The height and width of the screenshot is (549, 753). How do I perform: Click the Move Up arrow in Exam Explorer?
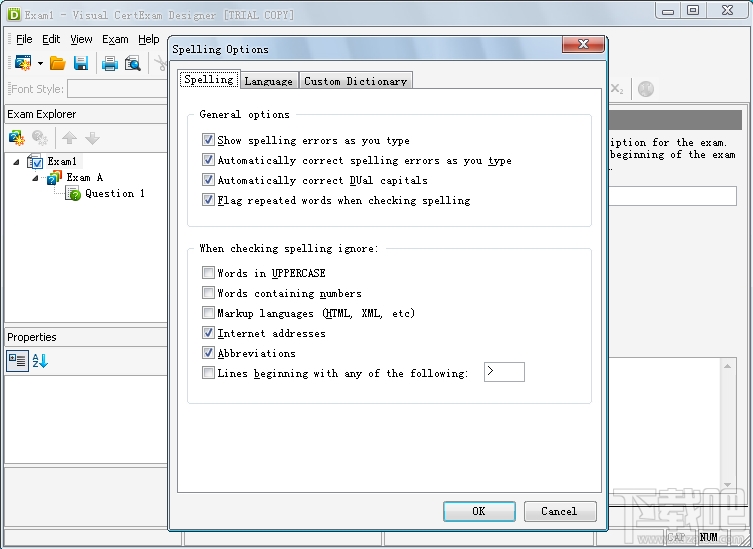click(x=69, y=138)
